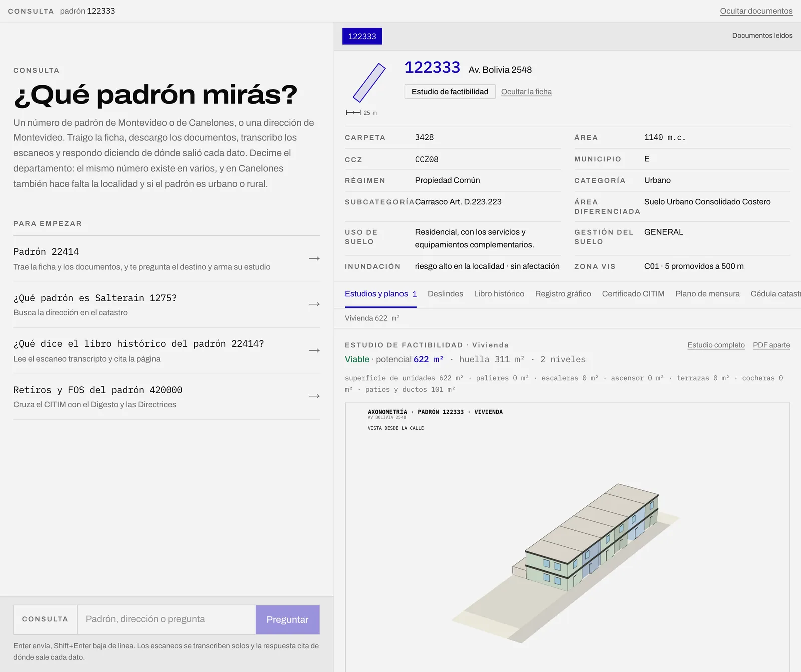The image size is (801, 672).
Task: Click the Propiedad Común régimen value
Action: click(447, 180)
